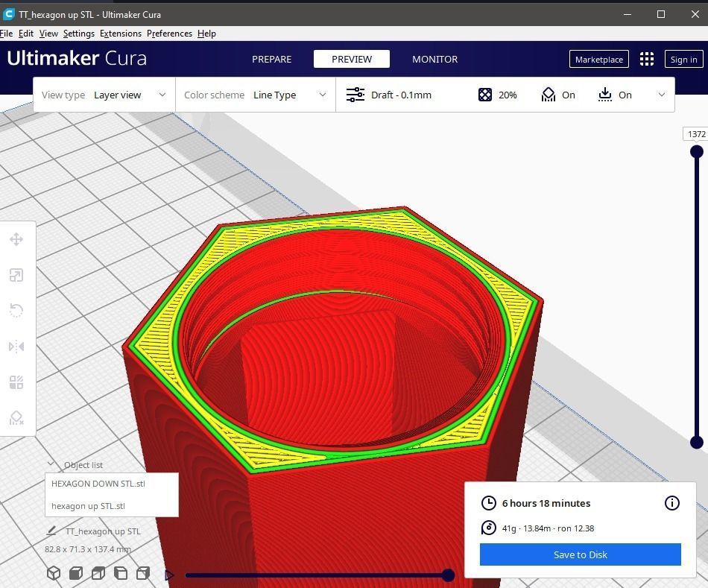Image resolution: width=708 pixels, height=588 pixels.
Task: Click the 6 hours 18 minutes estimate
Action: 546,503
